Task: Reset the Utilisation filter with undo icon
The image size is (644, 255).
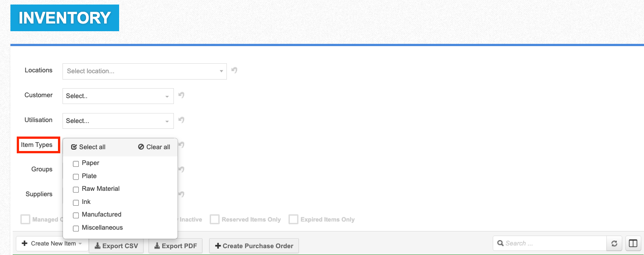Action: coord(181,120)
